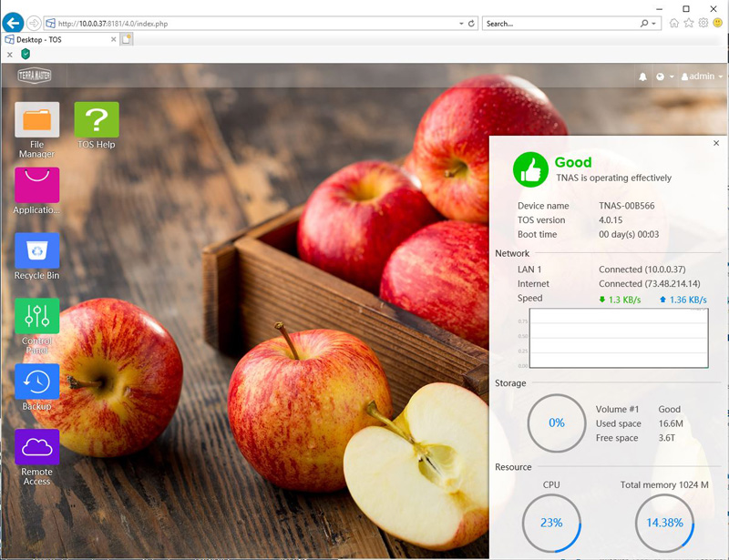Close the extension toolbar with X
The image size is (729, 560).
10,55
